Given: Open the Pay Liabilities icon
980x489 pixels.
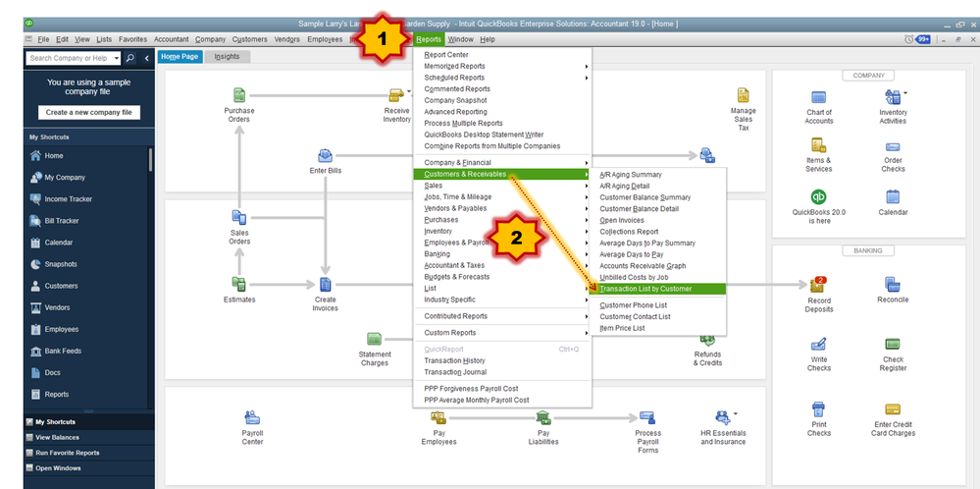Looking at the screenshot, I should pyautogui.click(x=543, y=417).
